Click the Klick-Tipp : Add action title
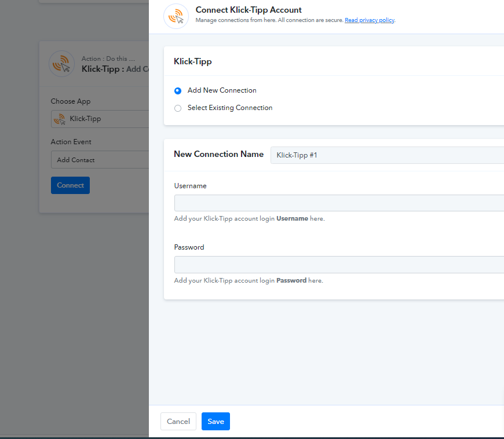Image resolution: width=504 pixels, height=439 pixels. coord(115,69)
